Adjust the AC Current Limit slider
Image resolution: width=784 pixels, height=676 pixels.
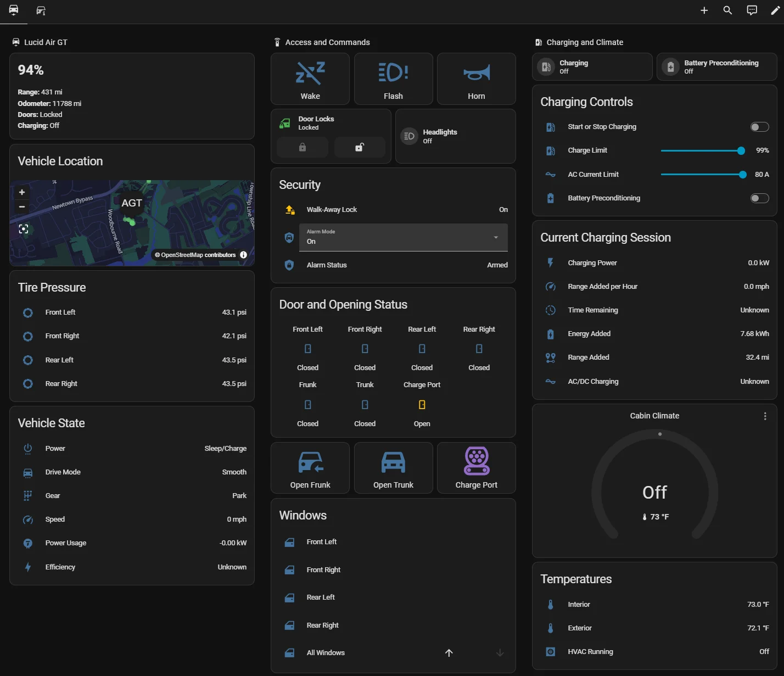click(702, 175)
